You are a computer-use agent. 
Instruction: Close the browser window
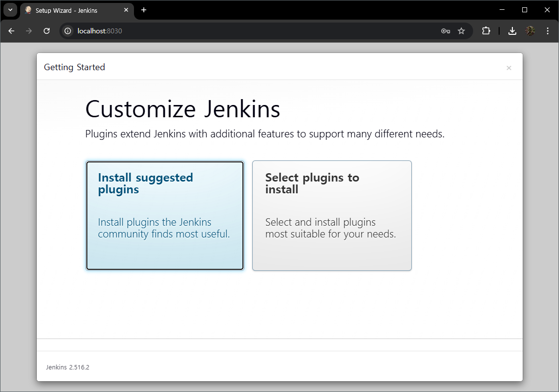(547, 10)
